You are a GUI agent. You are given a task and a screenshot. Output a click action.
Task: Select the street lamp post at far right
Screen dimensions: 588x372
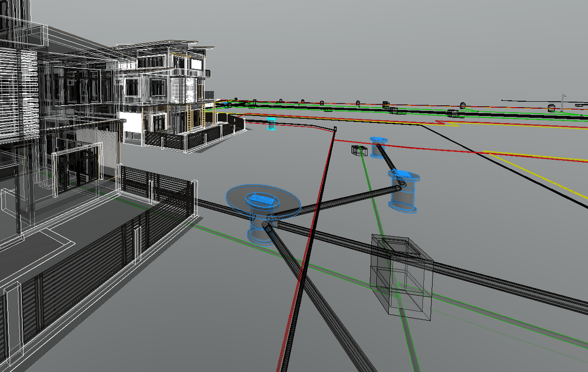(563, 103)
